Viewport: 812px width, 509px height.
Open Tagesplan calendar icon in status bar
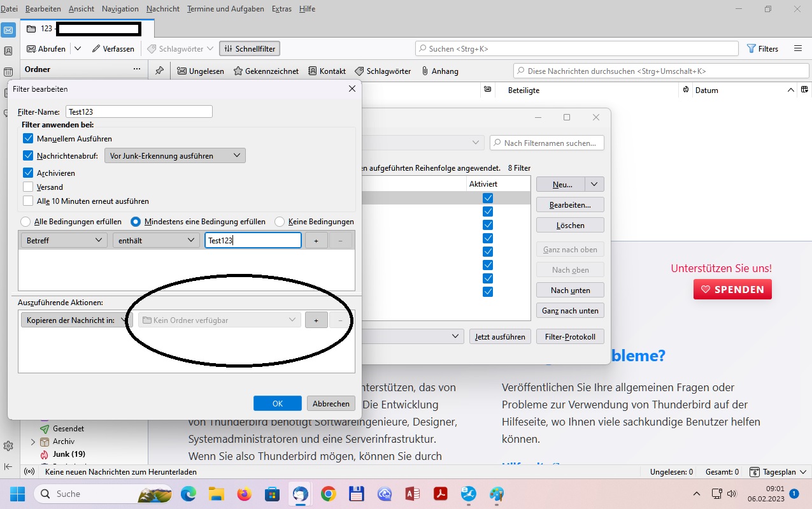tap(755, 472)
